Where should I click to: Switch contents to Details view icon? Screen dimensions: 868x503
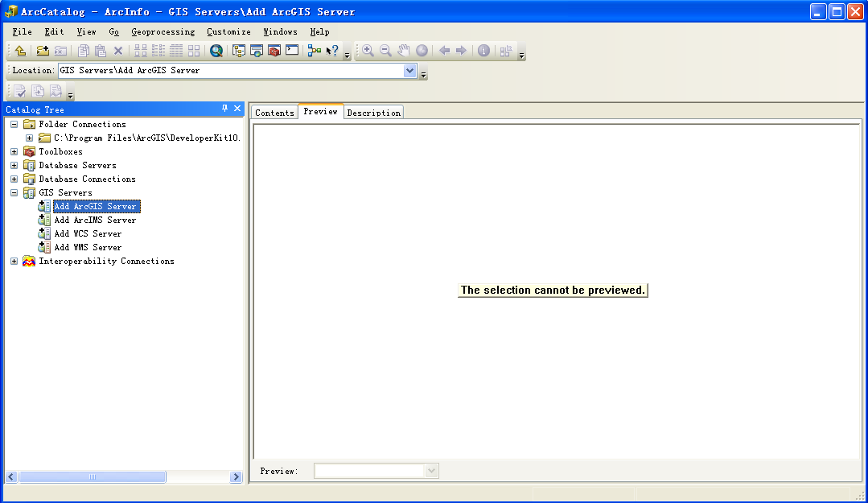(x=176, y=51)
